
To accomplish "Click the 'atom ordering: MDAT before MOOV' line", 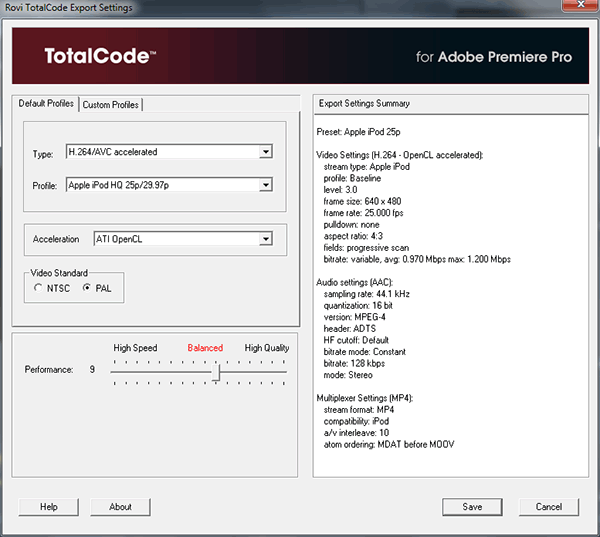I will coord(389,444).
